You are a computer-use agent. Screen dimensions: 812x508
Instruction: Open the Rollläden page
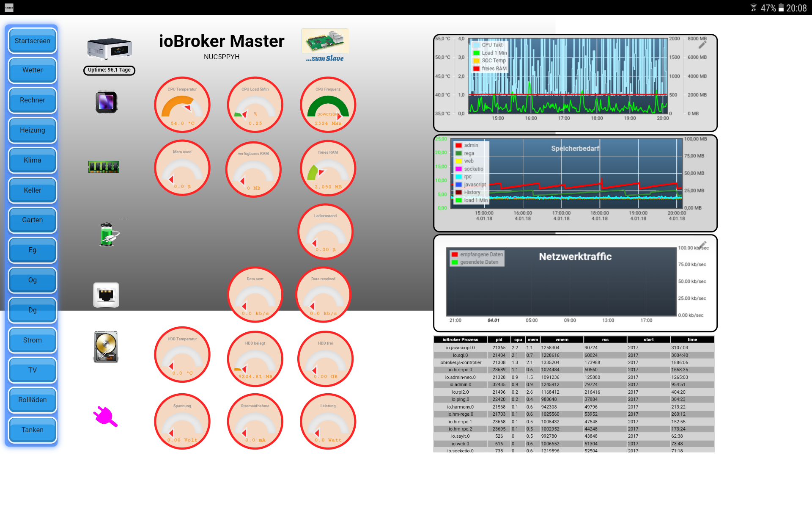[33, 400]
